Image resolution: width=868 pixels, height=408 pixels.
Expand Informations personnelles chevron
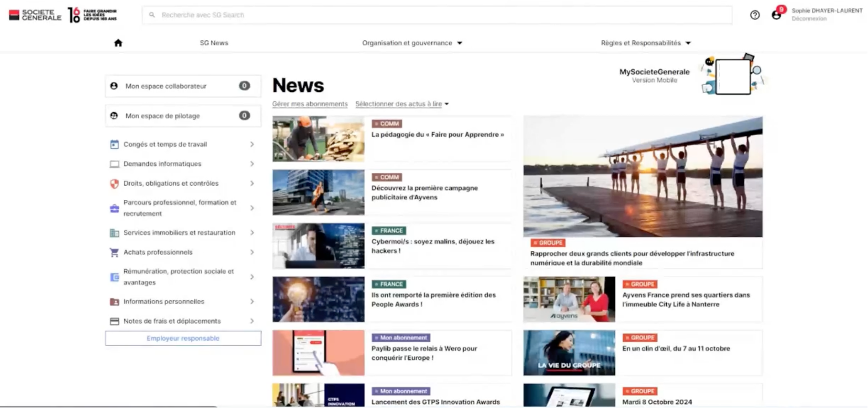252,302
